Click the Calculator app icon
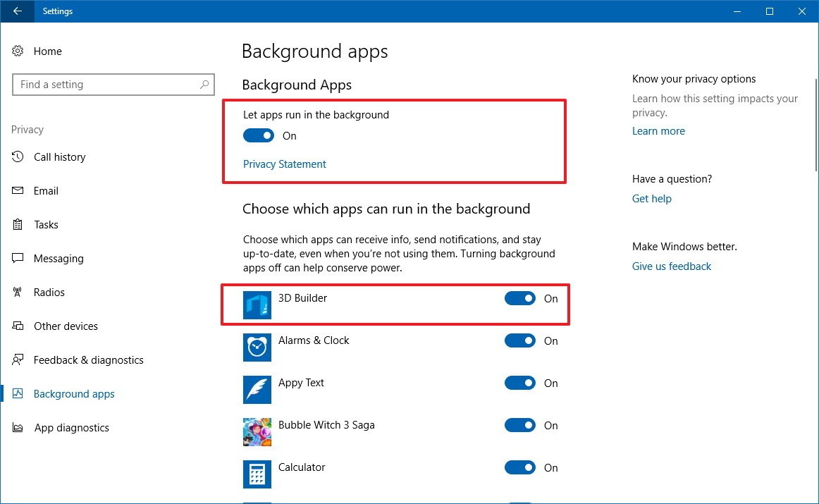 (257, 474)
